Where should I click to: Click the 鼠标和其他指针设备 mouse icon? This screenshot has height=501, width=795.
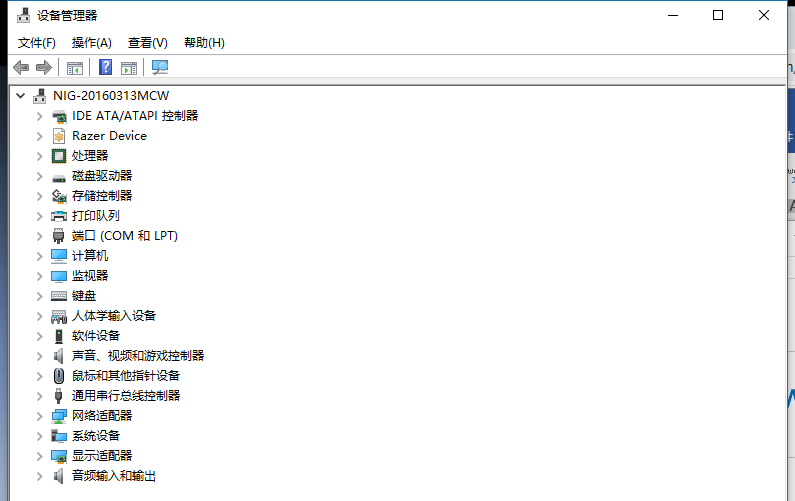coord(59,376)
